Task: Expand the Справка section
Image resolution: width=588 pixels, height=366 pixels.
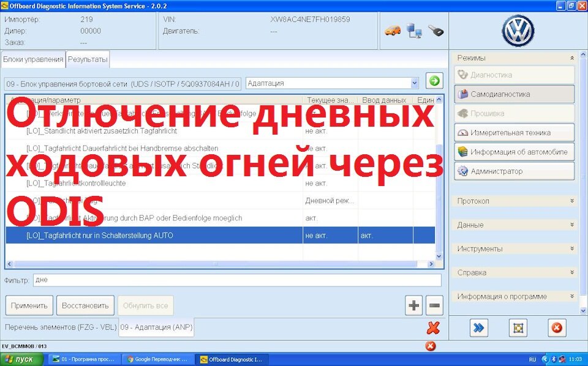Action: tap(572, 272)
